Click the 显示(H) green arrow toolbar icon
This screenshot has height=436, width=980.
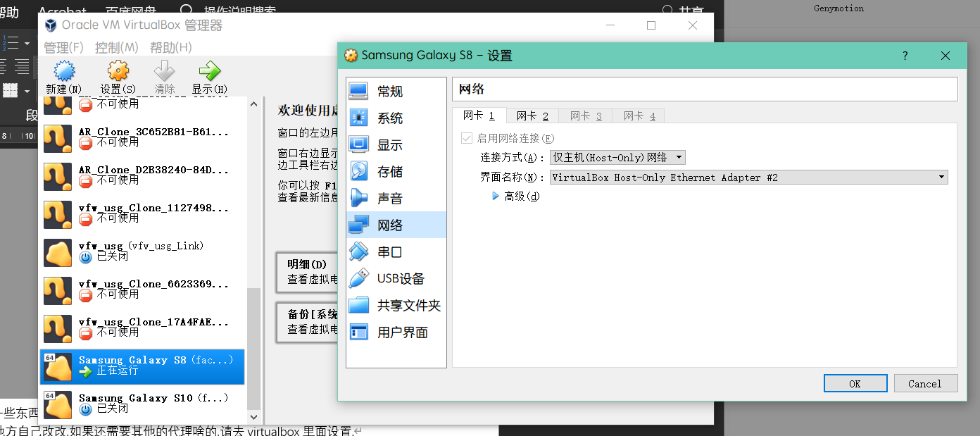[210, 71]
